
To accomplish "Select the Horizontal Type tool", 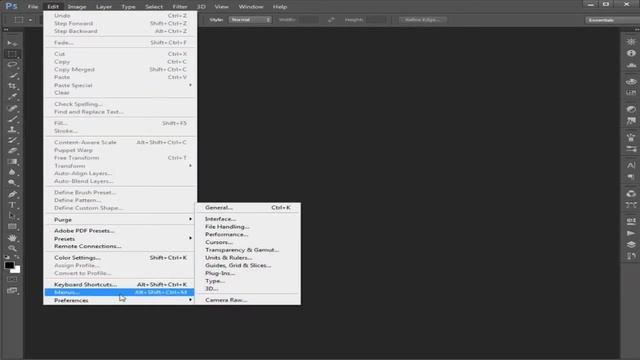I will pyautogui.click(x=12, y=205).
